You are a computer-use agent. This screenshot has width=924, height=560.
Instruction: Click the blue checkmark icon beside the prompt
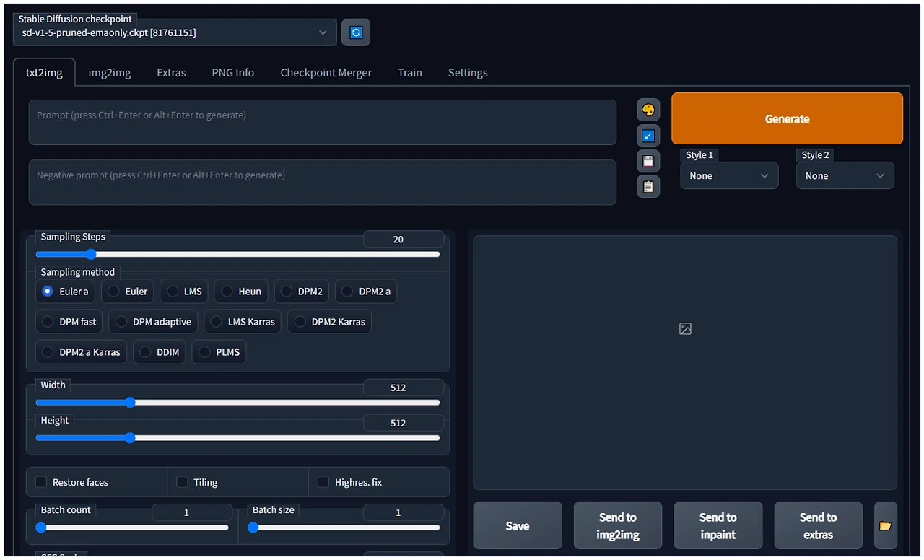click(x=648, y=136)
